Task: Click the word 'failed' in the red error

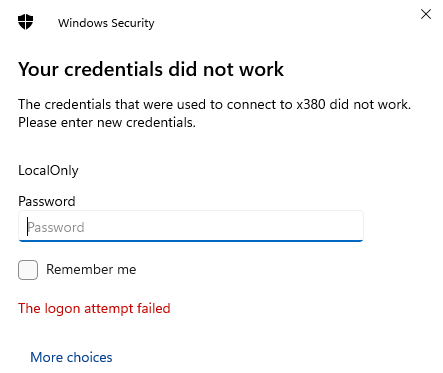Action: (x=155, y=308)
